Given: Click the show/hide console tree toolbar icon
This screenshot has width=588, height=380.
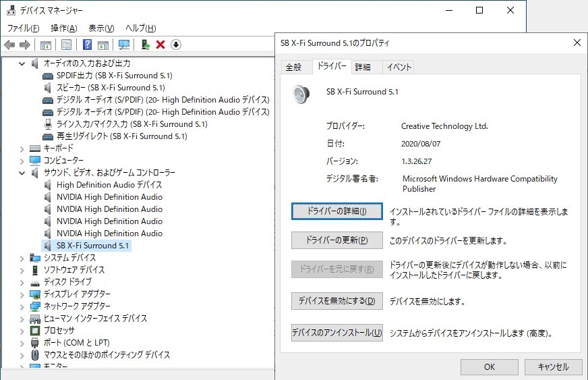Looking at the screenshot, I should point(46,45).
